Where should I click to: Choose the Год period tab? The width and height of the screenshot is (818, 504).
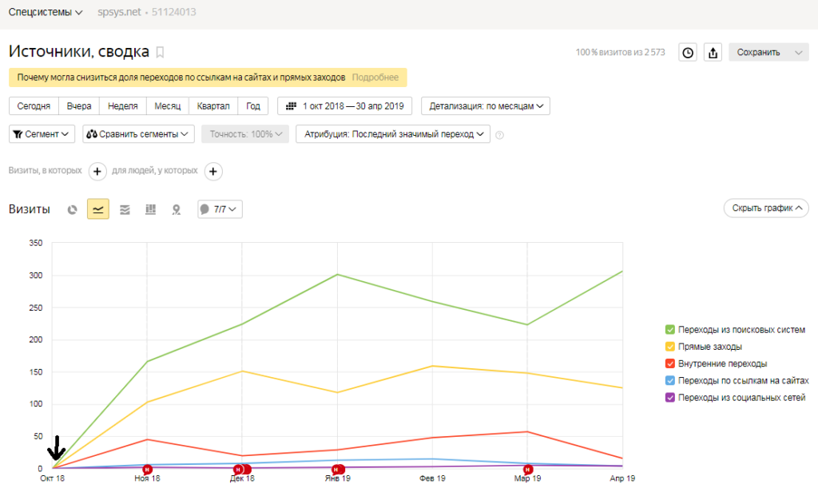point(253,106)
